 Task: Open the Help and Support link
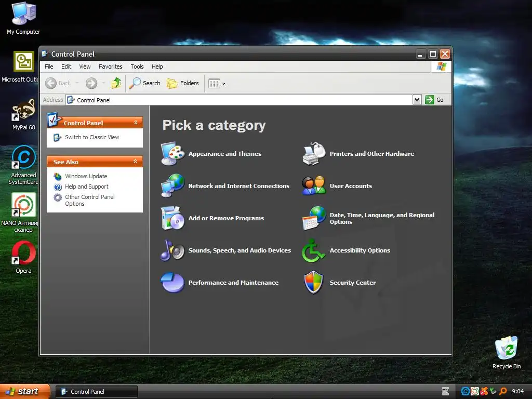tap(87, 187)
